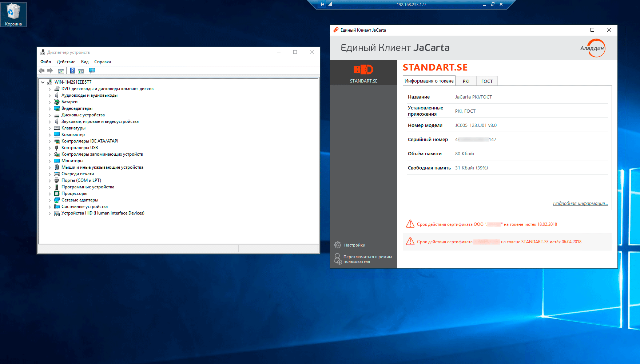The height and width of the screenshot is (364, 640).
Task: Collapse the WIN-1M291EEB5T7 root node
Action: coord(43,82)
